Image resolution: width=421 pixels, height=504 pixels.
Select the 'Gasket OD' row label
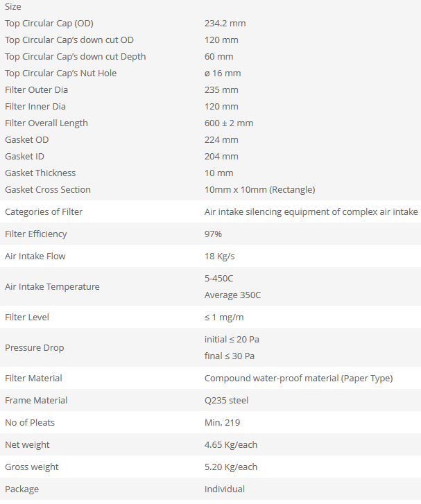27,140
